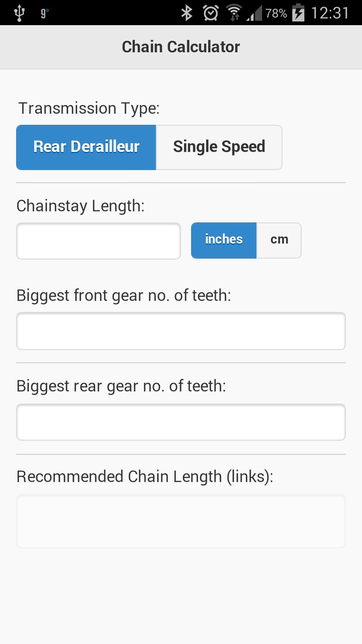Tap the Recommended Chain Length result box
Screen dimensions: 362x644
(181, 521)
